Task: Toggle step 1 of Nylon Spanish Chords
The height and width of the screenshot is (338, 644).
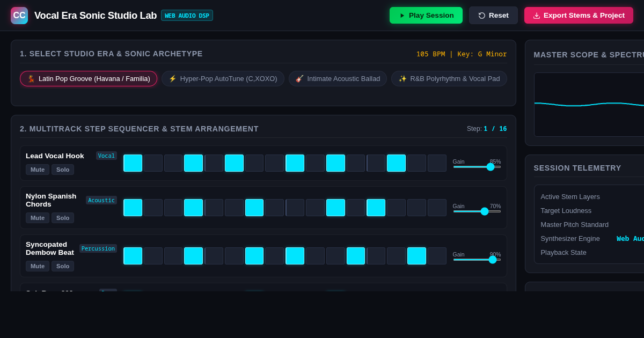Action: coord(133,208)
